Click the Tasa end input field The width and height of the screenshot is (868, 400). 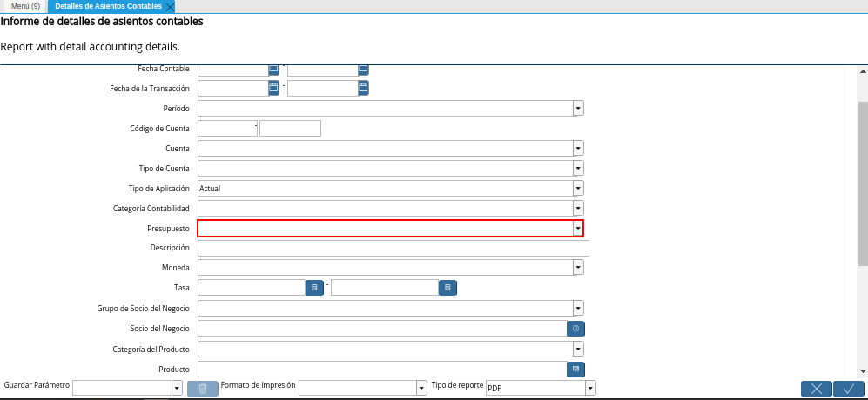(385, 288)
